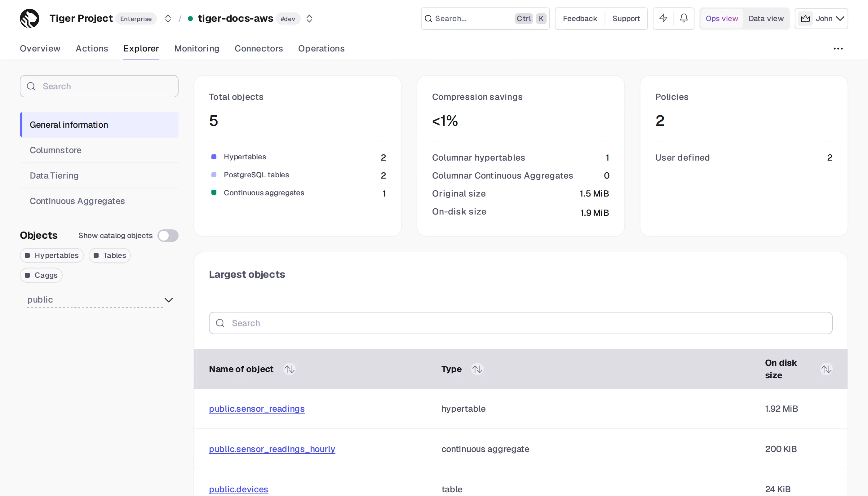868x496 pixels.
Task: Toggle the Caggs filter chip
Action: point(41,275)
